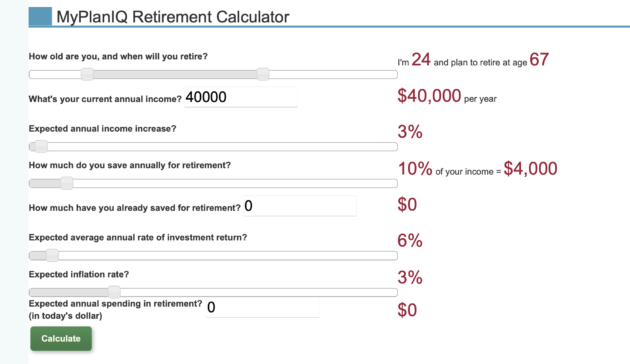Click the $4,000 savings amount text

pyautogui.click(x=530, y=169)
